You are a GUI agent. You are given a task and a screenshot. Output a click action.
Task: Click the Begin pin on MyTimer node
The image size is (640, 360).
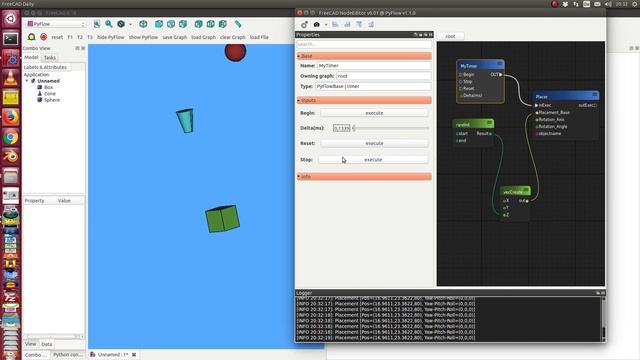tap(460, 75)
